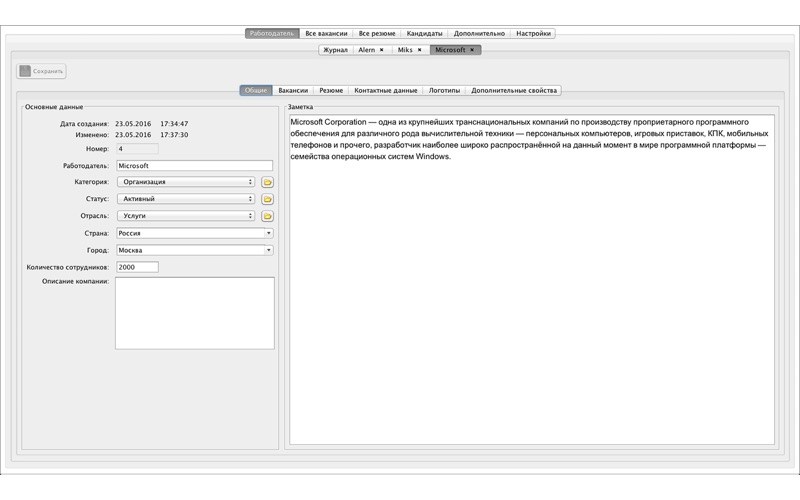Expand the Статус dropdown showing Активный
800x500 pixels.
click(x=186, y=199)
